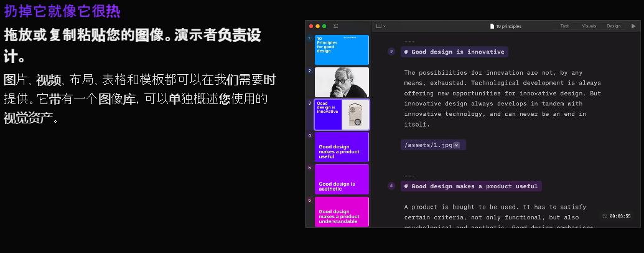The width and height of the screenshot is (644, 253).
Task: Select slide 6 product understandable thumbnail
Action: (342, 212)
